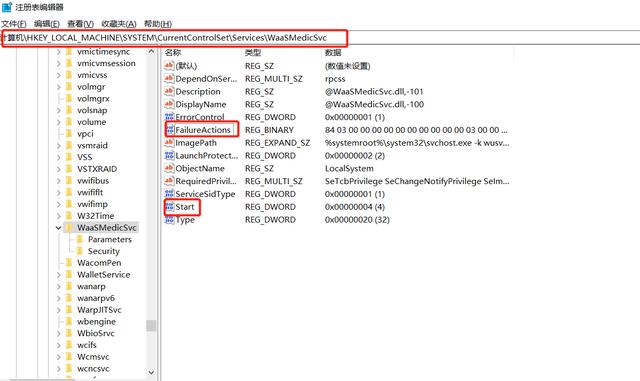This screenshot has height=381, width=640.
Task: Click the @WaaSMedicSvc.dll,-101 data cell
Action: (374, 91)
